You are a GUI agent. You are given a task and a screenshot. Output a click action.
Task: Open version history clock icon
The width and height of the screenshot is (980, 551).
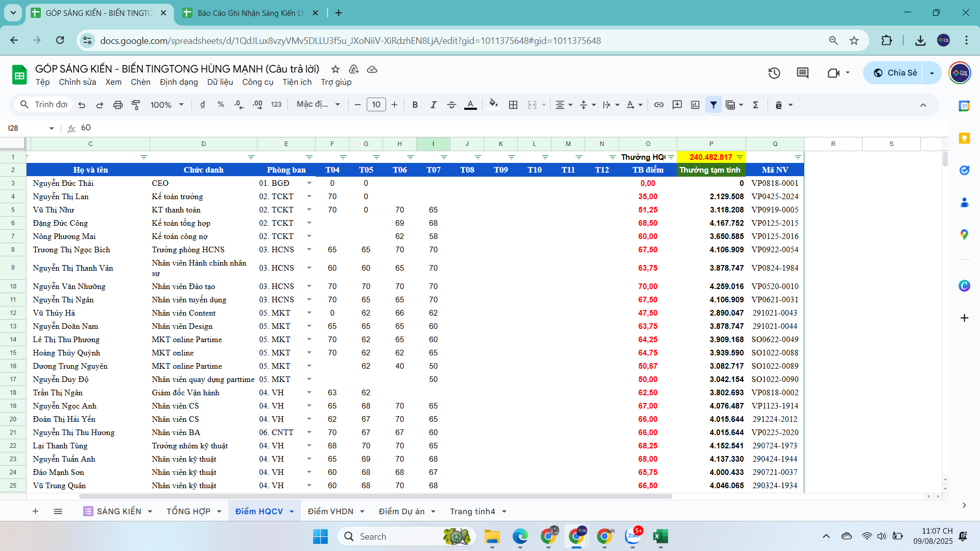[774, 73]
